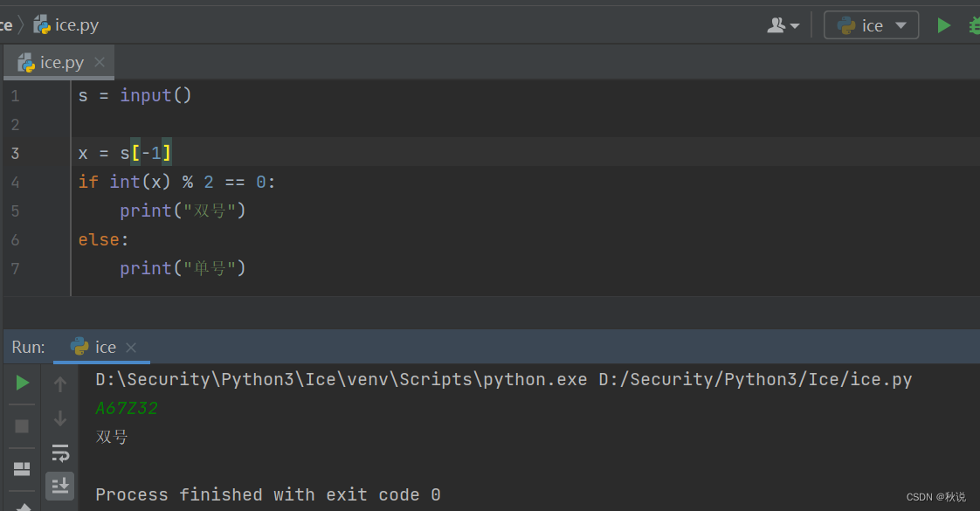Close the ice.py editor tab
This screenshot has height=511, width=980.
pyautogui.click(x=100, y=63)
